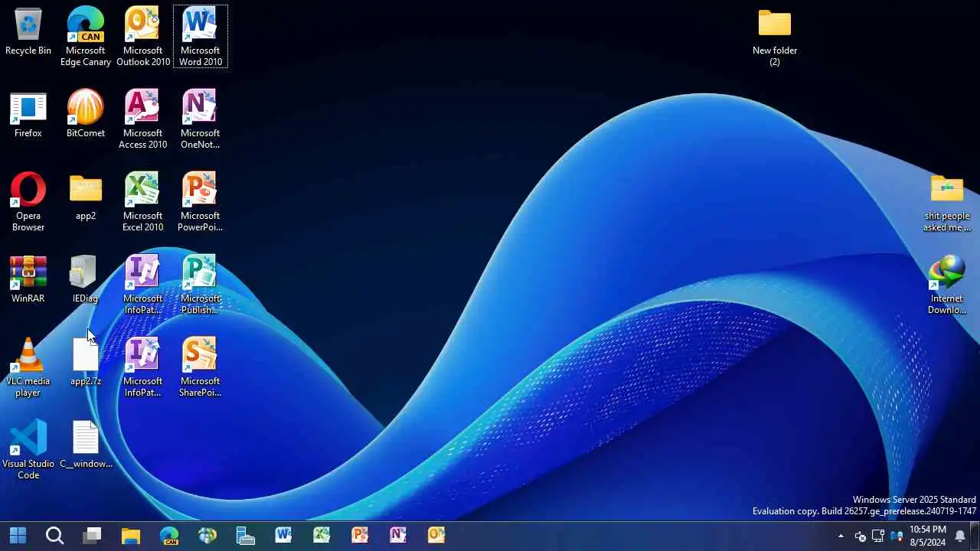The image size is (980, 551).
Task: Open Server Manager from the taskbar
Action: (246, 535)
